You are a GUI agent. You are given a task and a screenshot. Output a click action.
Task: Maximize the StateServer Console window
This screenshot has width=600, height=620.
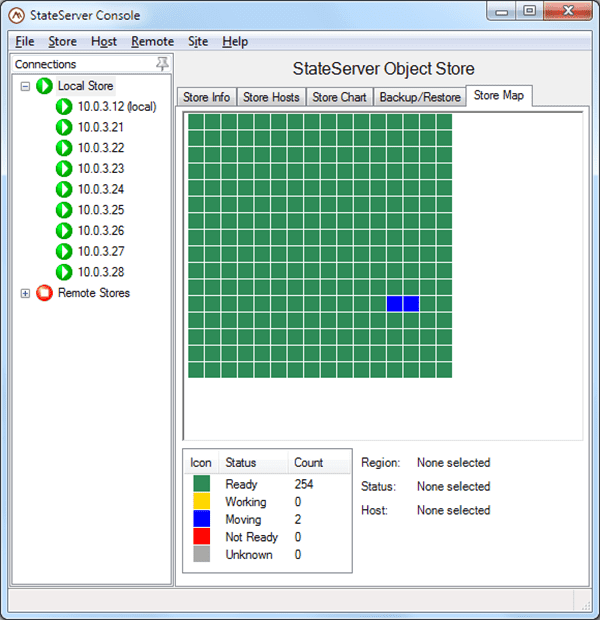(x=529, y=11)
